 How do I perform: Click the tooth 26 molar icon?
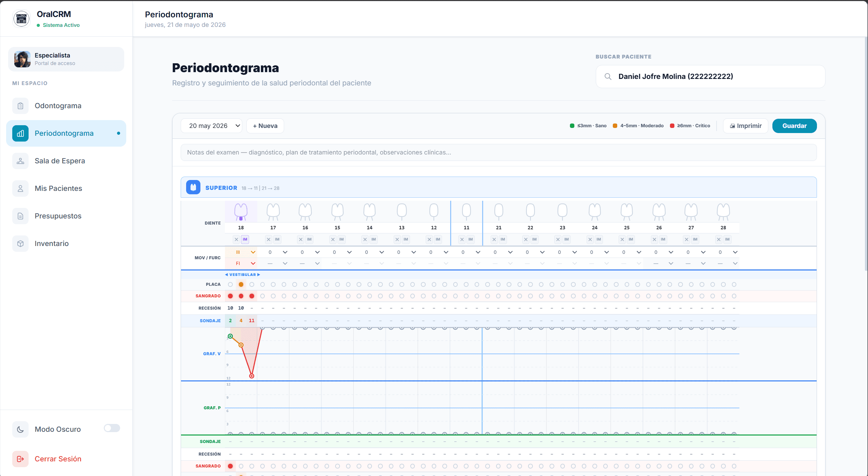[659, 212]
